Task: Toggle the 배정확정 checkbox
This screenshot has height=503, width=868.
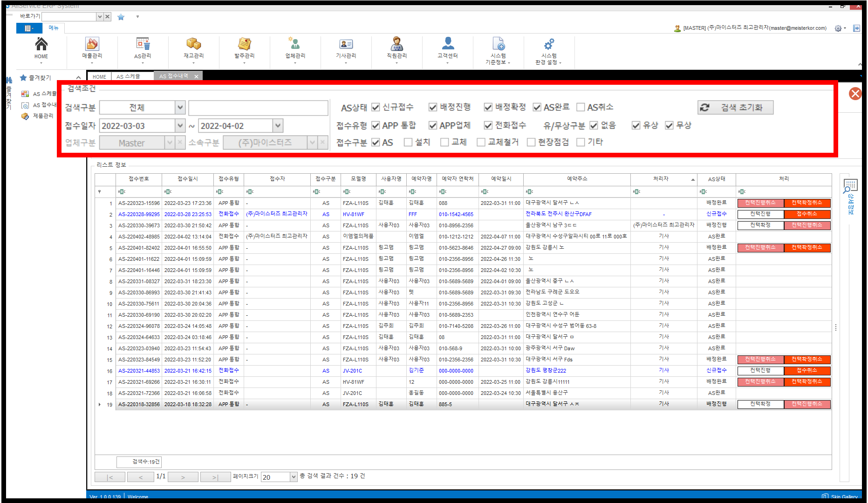Action: pyautogui.click(x=488, y=108)
